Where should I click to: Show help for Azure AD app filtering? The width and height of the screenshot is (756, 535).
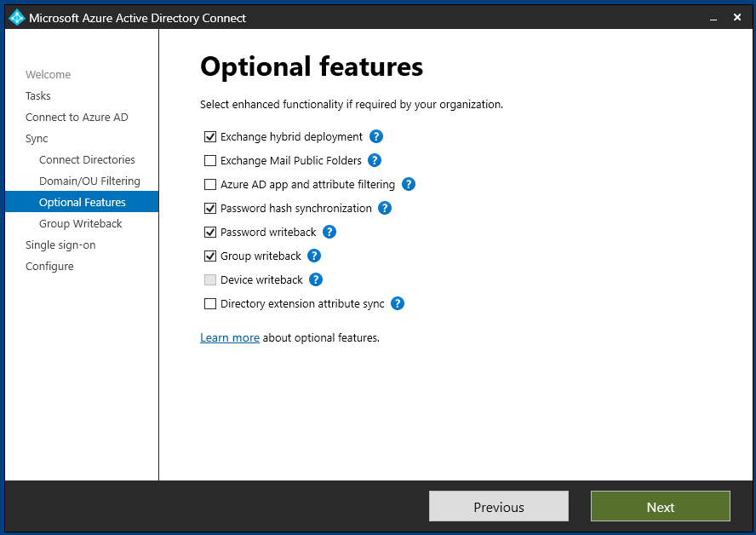click(409, 184)
